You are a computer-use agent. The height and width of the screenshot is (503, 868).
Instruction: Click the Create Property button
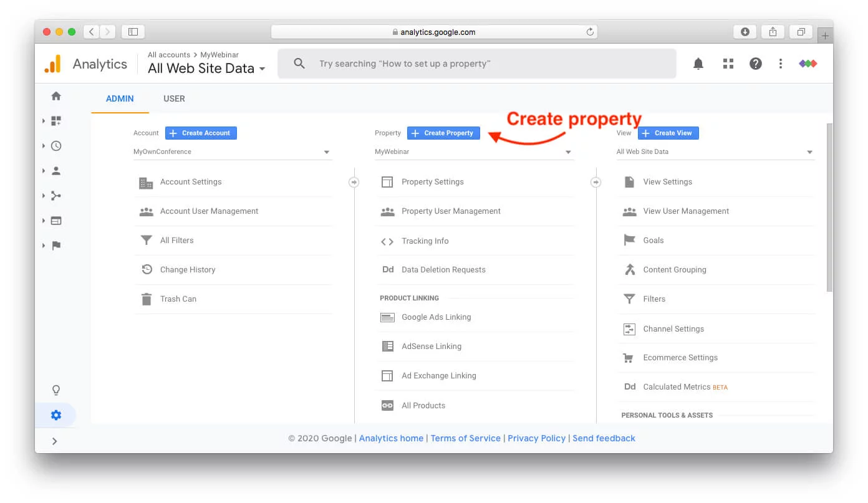pos(443,133)
